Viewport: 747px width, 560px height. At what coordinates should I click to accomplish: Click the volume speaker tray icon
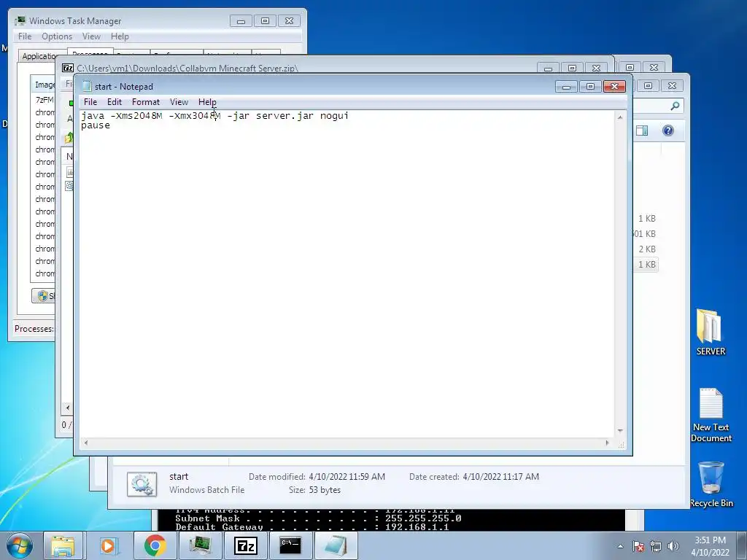pyautogui.click(x=673, y=546)
